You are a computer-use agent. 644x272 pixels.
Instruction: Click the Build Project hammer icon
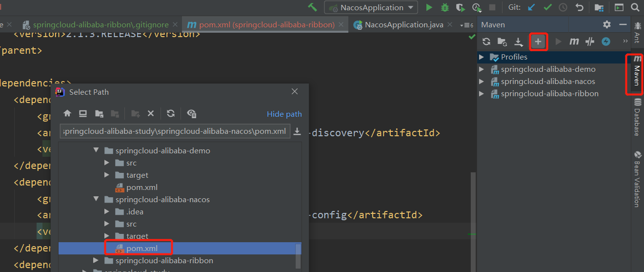click(312, 7)
